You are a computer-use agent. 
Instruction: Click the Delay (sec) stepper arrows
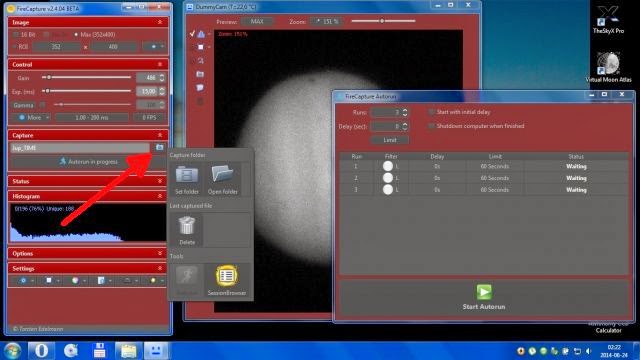point(404,126)
